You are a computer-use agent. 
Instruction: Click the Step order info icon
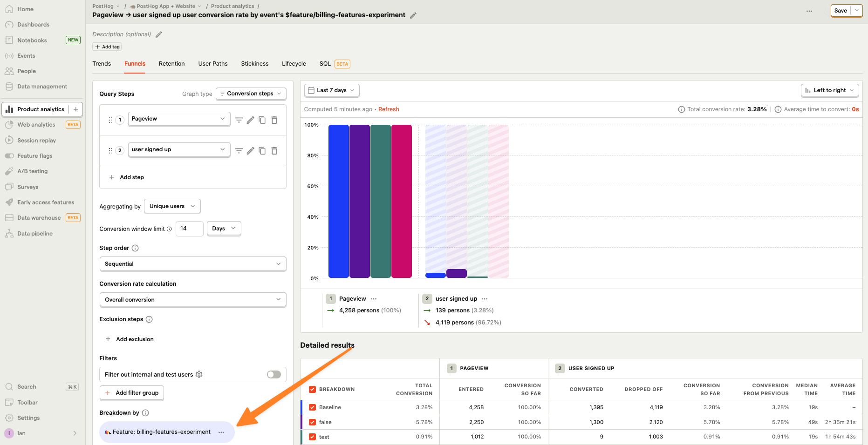point(135,248)
